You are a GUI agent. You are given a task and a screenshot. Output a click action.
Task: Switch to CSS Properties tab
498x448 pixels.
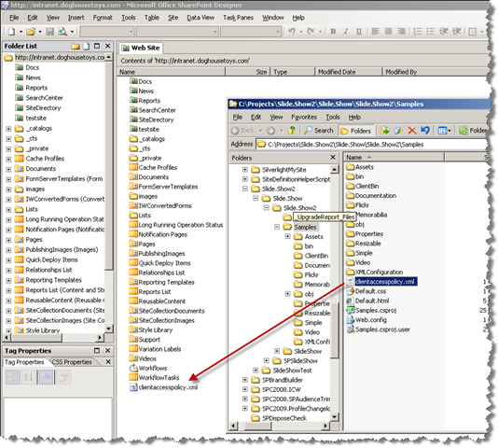point(72,362)
